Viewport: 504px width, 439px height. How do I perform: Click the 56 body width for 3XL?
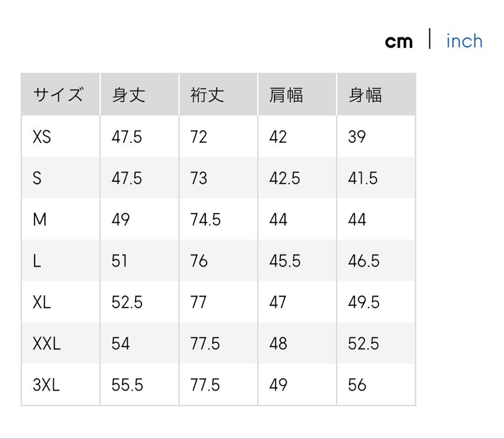tap(357, 385)
